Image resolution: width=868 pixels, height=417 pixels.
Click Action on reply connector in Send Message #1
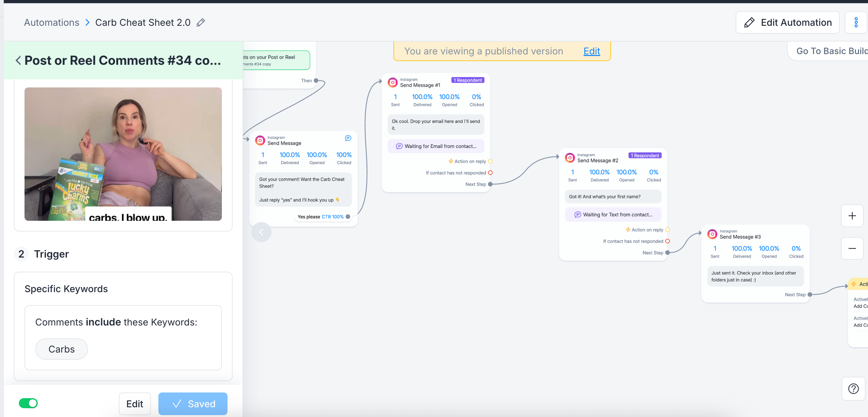[490, 161]
